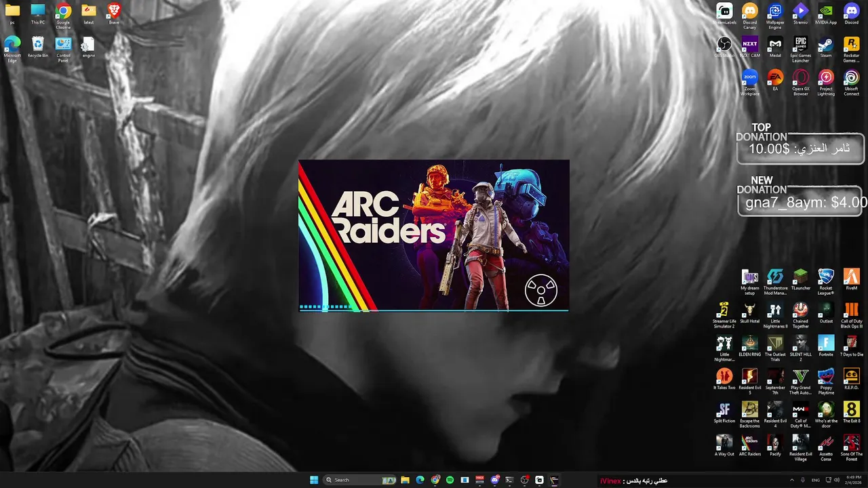Viewport: 868px width, 488px height.
Task: Open the Skull Hotel shortcut
Action: (749, 312)
